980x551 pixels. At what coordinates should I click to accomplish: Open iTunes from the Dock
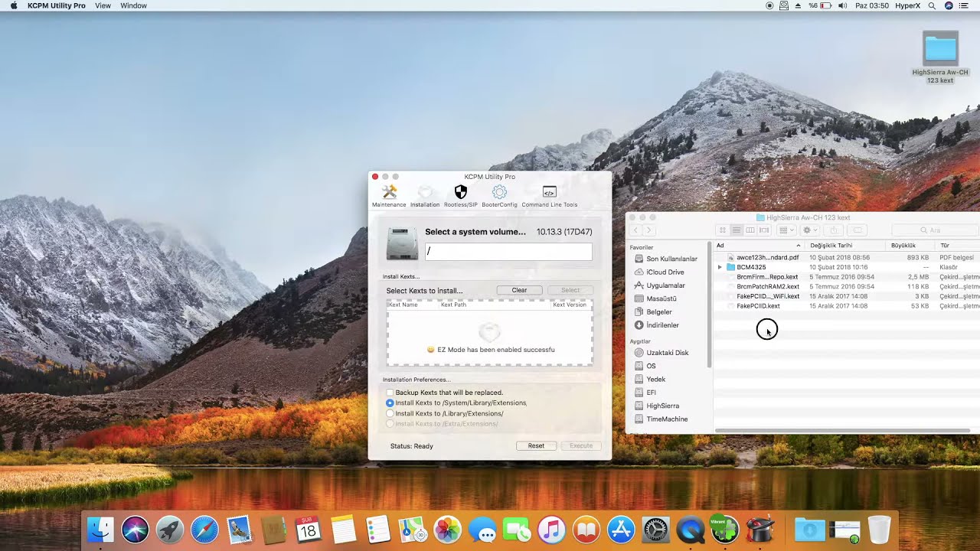pos(551,530)
